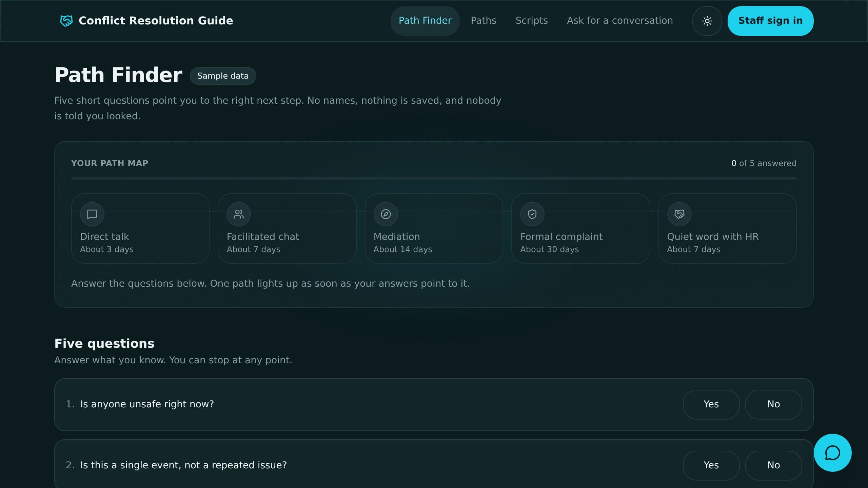Select the Formal complaint path card

(580, 228)
